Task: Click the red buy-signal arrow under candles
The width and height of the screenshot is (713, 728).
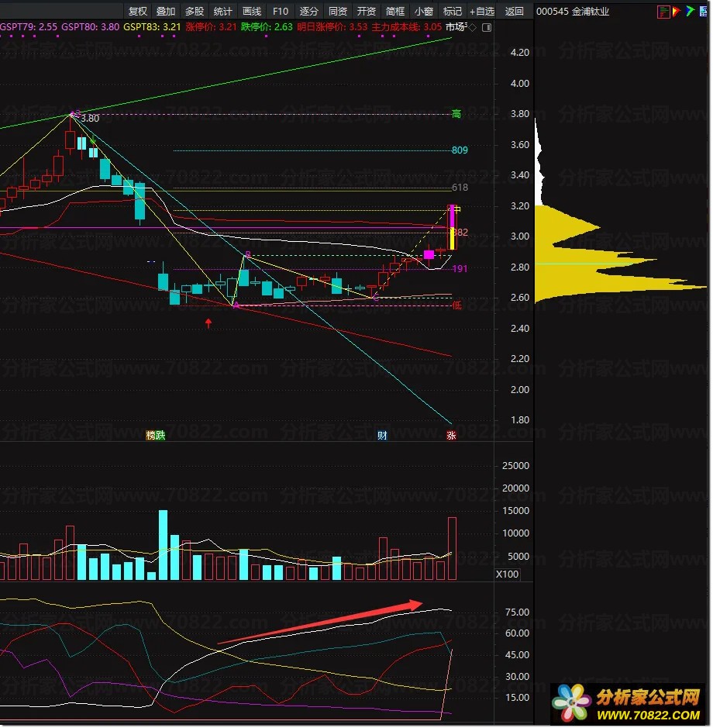Action: (x=208, y=323)
